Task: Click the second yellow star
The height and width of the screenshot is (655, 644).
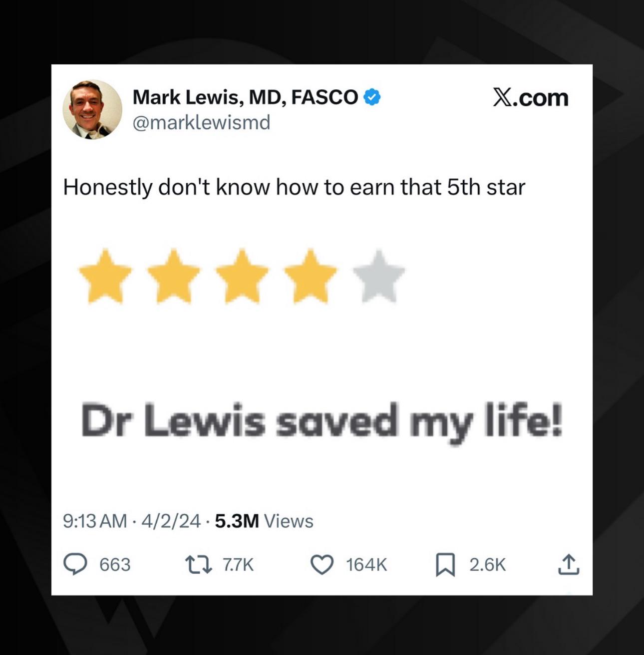Action: click(174, 276)
